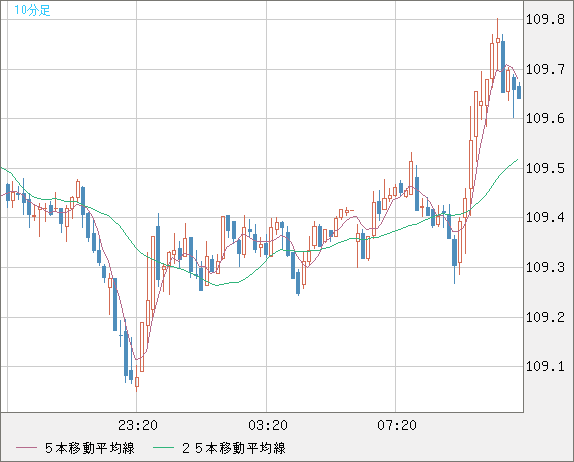
Task: Click the 23:20 time axis label
Action: coord(138,425)
